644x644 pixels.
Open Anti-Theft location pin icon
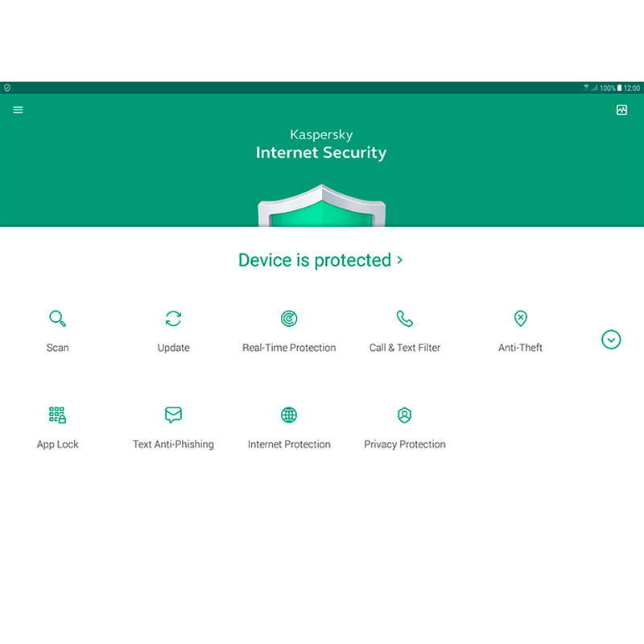pyautogui.click(x=520, y=318)
